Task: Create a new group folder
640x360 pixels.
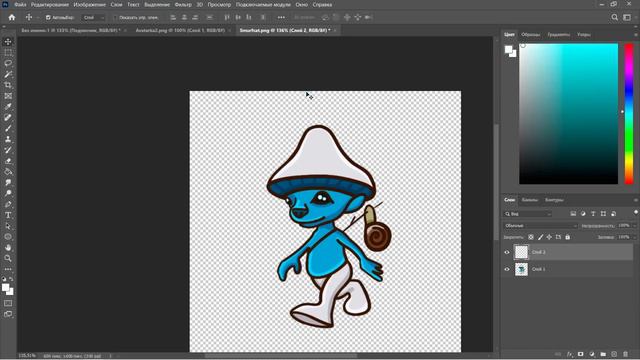Action: click(603, 354)
